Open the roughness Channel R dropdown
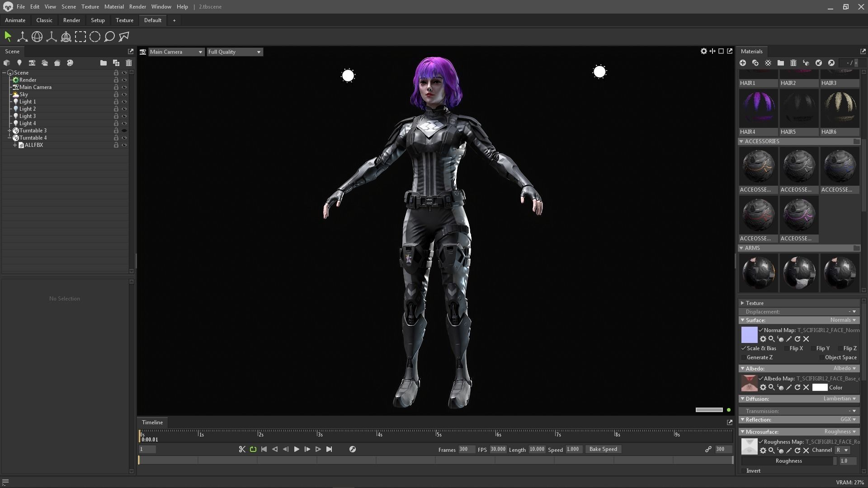 click(842, 450)
